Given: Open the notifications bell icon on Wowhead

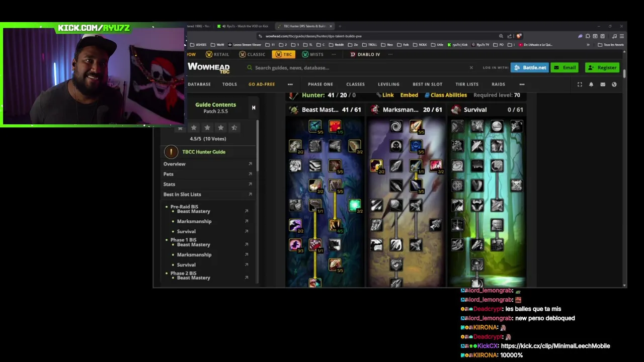Looking at the screenshot, I should click(591, 84).
